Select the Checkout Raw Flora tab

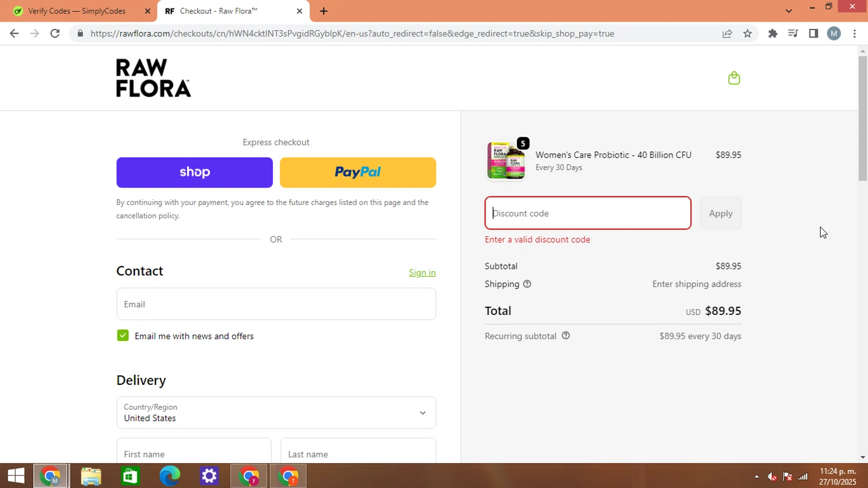point(233,11)
